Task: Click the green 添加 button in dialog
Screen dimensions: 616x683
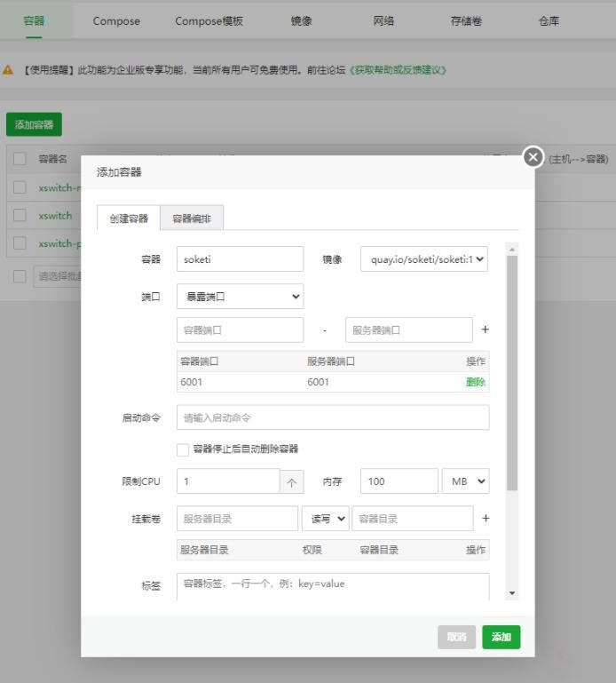Action: (501, 637)
